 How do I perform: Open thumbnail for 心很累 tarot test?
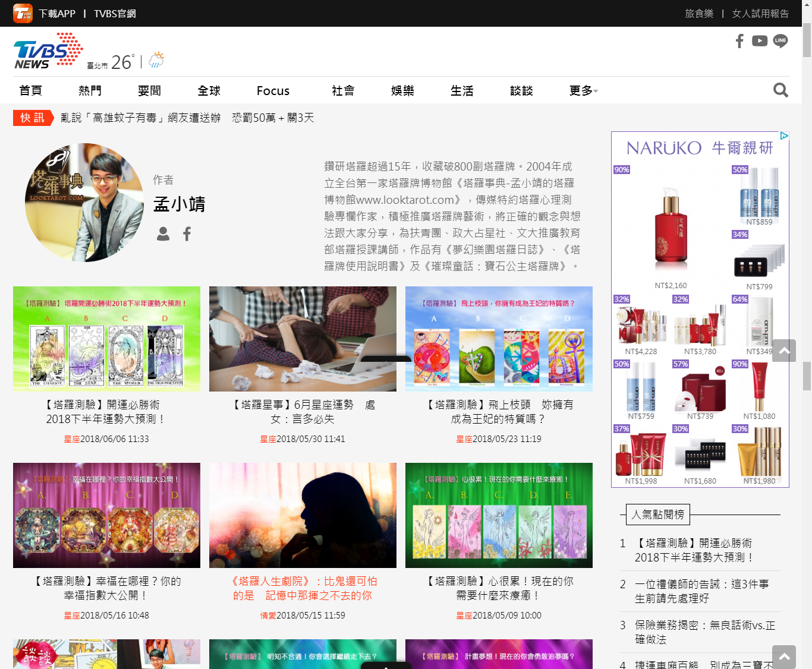point(499,515)
